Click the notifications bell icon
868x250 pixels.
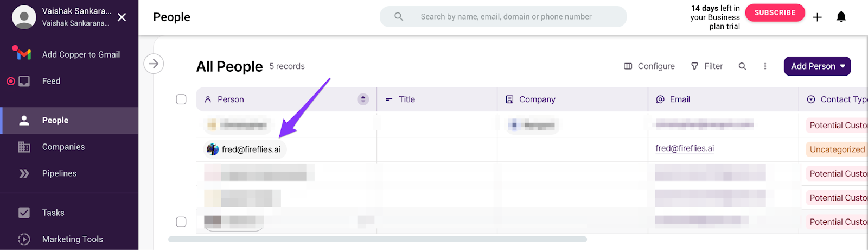coord(841,17)
